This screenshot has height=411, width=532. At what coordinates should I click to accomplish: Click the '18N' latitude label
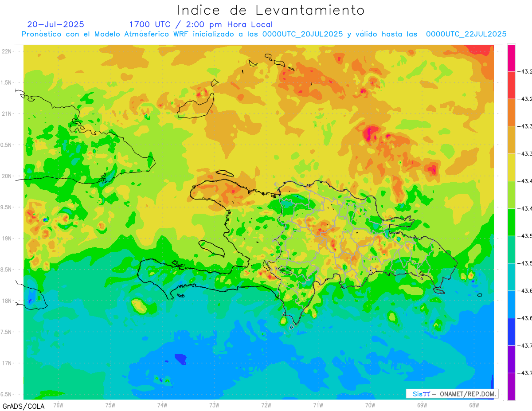click(x=8, y=301)
